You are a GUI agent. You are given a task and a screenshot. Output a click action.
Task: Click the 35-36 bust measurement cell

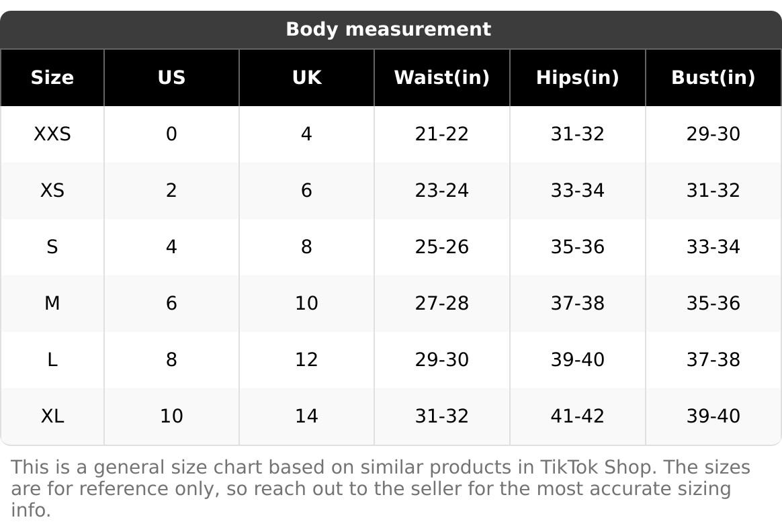click(713, 304)
